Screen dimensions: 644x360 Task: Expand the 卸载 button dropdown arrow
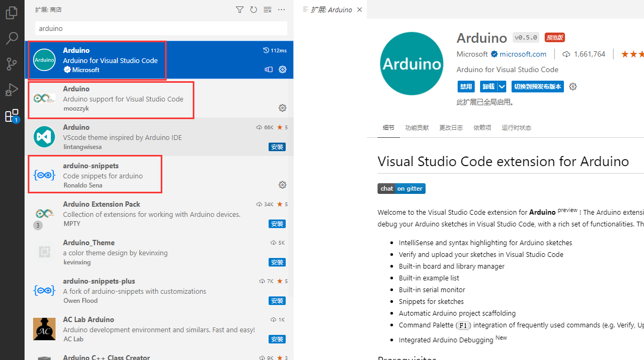point(501,87)
